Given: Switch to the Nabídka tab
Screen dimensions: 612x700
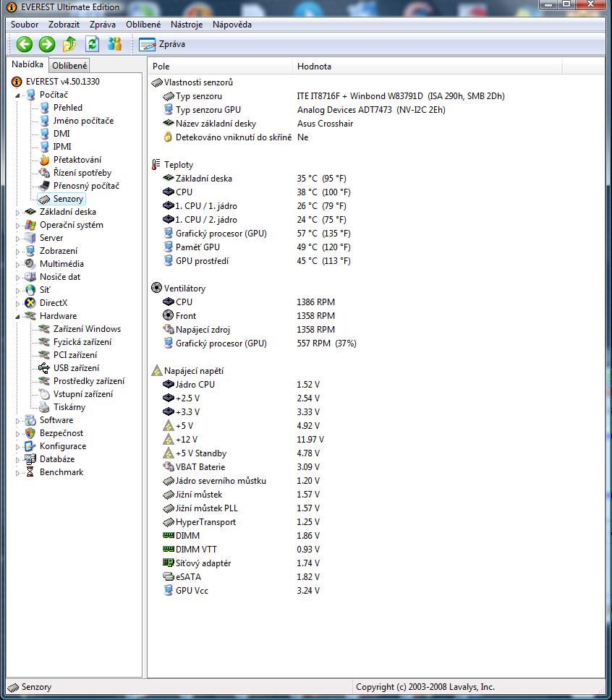Looking at the screenshot, I should click(27, 64).
